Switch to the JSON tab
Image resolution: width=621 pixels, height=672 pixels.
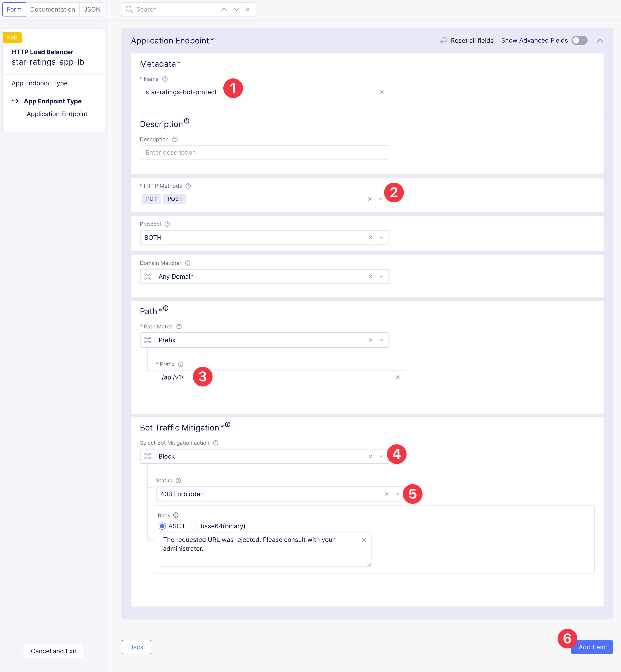pos(92,9)
